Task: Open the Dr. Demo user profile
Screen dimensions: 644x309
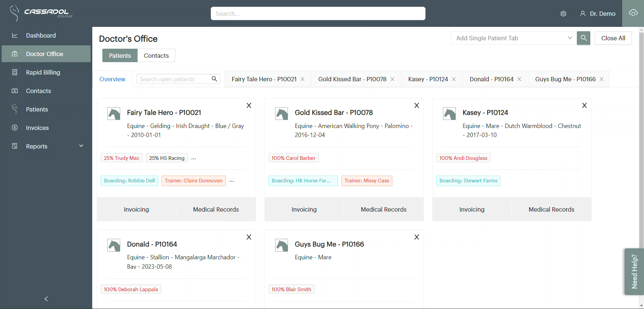Action: (598, 14)
